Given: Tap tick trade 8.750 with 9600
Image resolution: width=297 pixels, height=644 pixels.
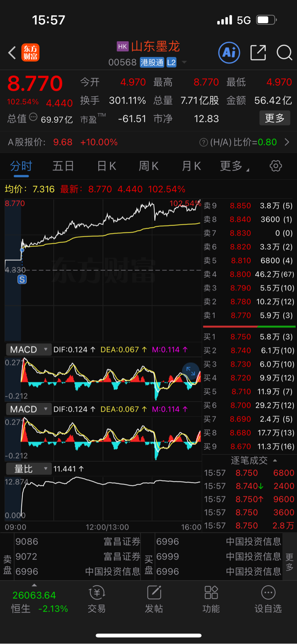Looking at the screenshot, I should point(249,499).
